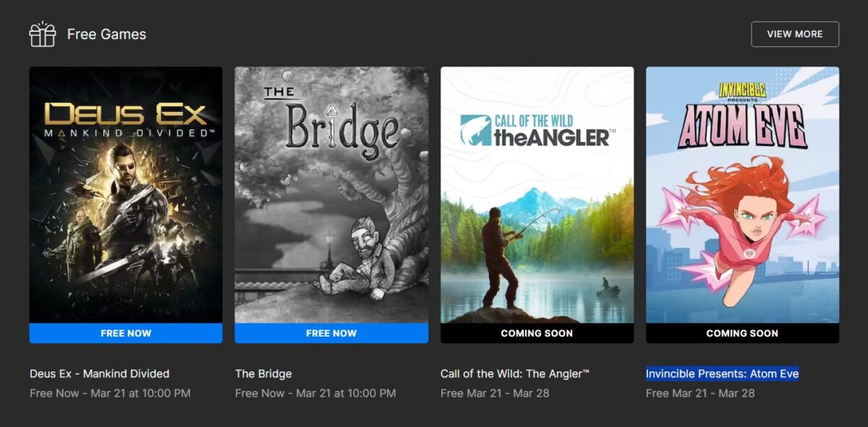Select The Bridge game cover image
The width and height of the screenshot is (868, 427).
tap(331, 195)
